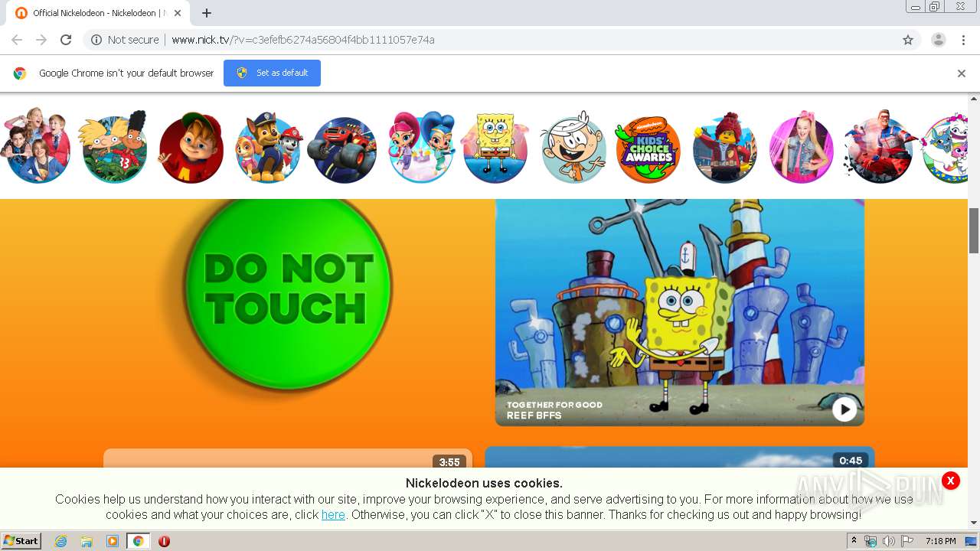The image size is (980, 551).
Task: Open the live-action kids group show icon
Action: (x=36, y=146)
